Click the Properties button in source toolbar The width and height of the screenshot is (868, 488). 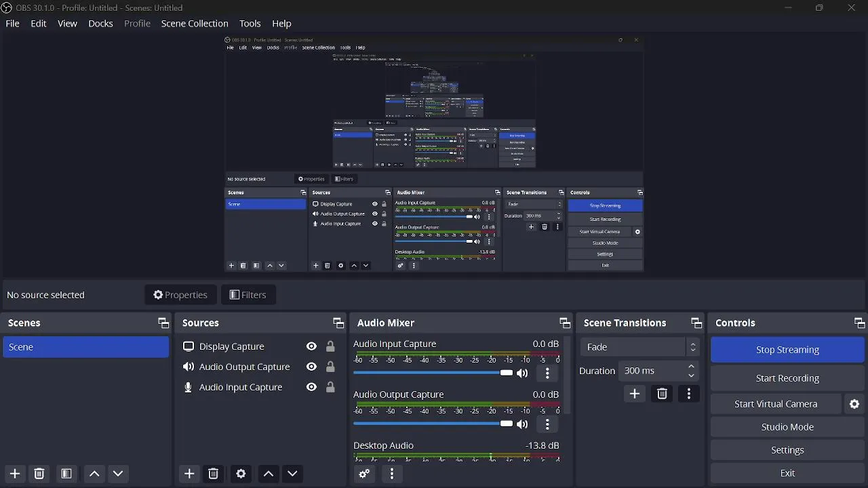click(x=180, y=295)
